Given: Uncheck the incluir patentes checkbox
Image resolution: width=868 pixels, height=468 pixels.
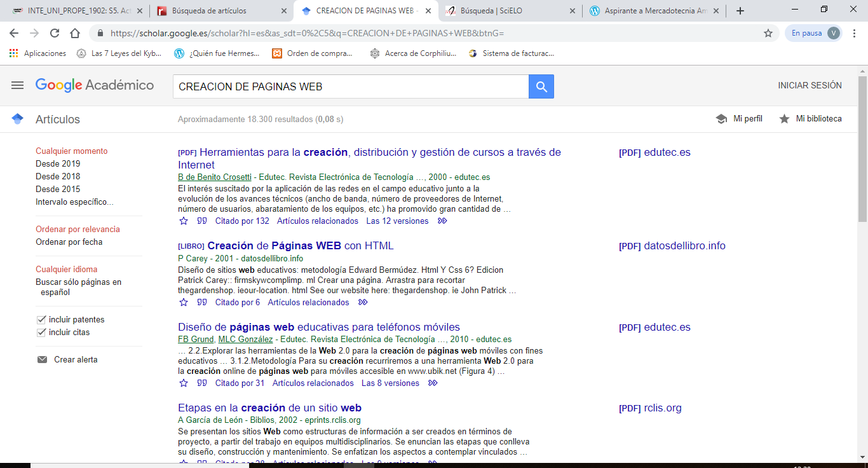Looking at the screenshot, I should [41, 320].
